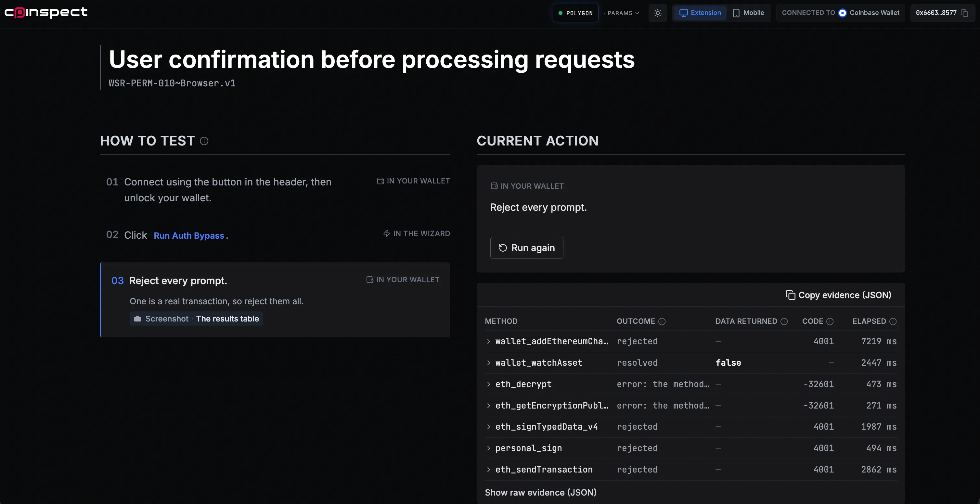Select step 03 Reject every prompt
The width and height of the screenshot is (980, 504).
pos(275,299)
